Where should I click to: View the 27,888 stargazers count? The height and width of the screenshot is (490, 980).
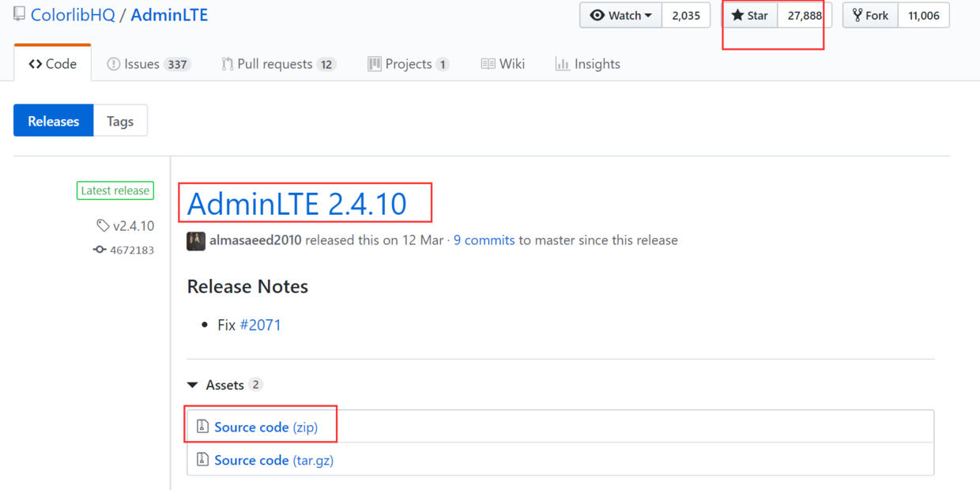point(805,15)
